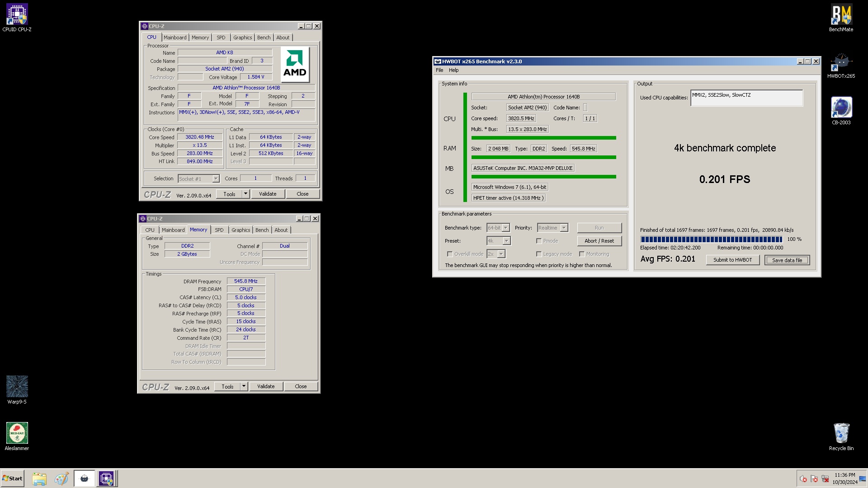Click the second system tray flag icon
The image size is (868, 488).
click(x=814, y=479)
